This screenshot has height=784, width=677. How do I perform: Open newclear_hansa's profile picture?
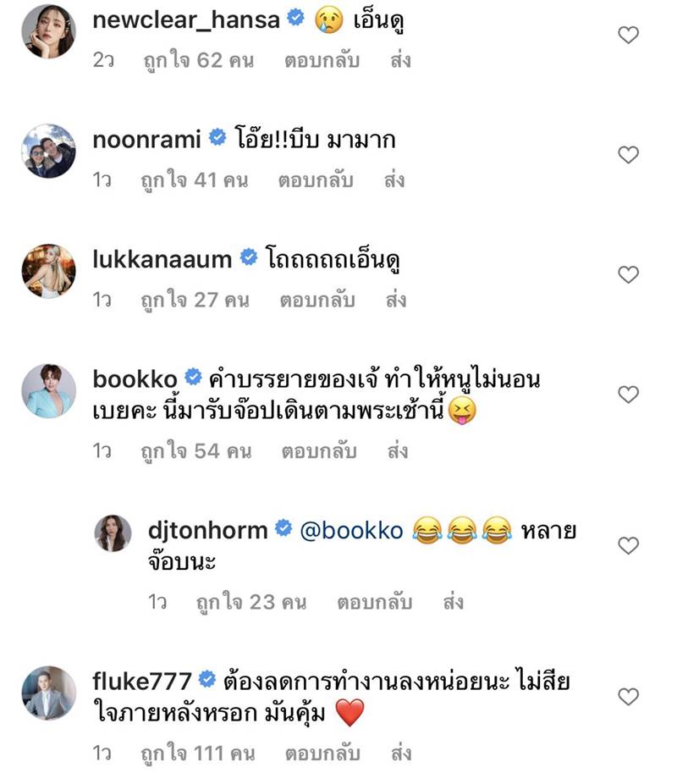[x=48, y=31]
